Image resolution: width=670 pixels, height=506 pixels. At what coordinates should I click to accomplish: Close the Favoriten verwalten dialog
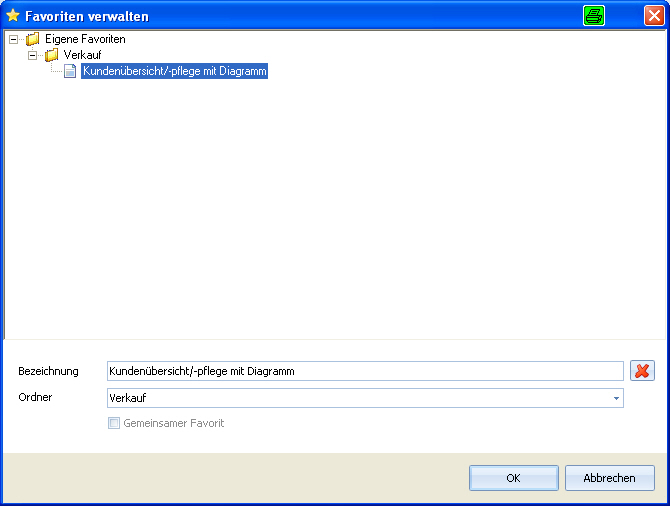click(654, 16)
